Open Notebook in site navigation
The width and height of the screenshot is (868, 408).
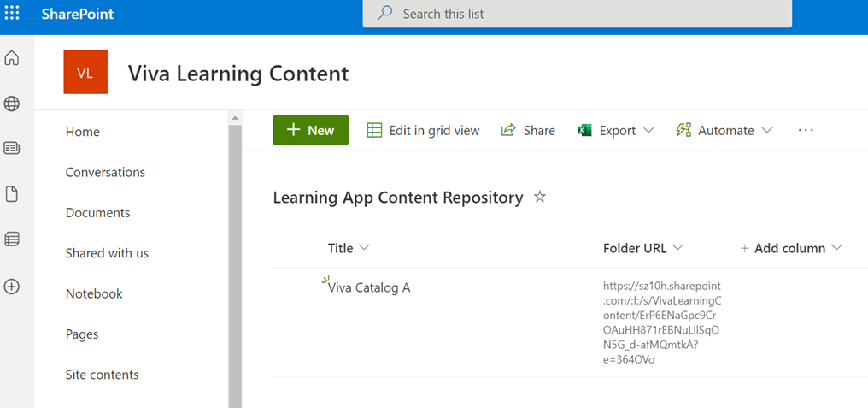(94, 293)
